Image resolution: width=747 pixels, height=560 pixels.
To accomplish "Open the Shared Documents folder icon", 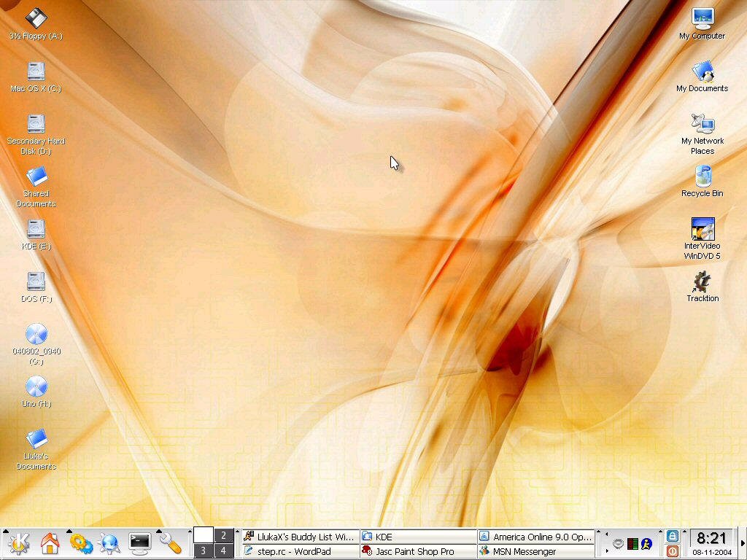I will click(36, 176).
